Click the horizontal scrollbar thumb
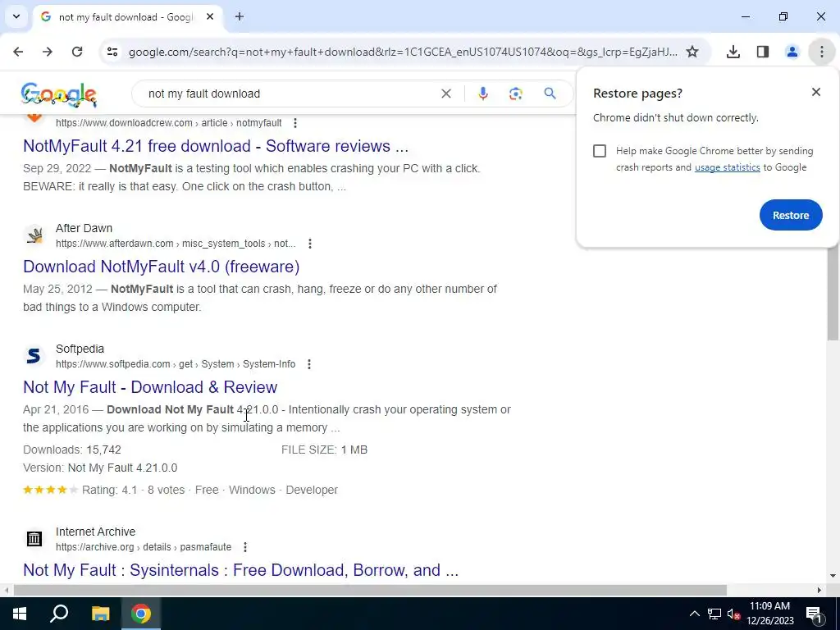 [370, 591]
